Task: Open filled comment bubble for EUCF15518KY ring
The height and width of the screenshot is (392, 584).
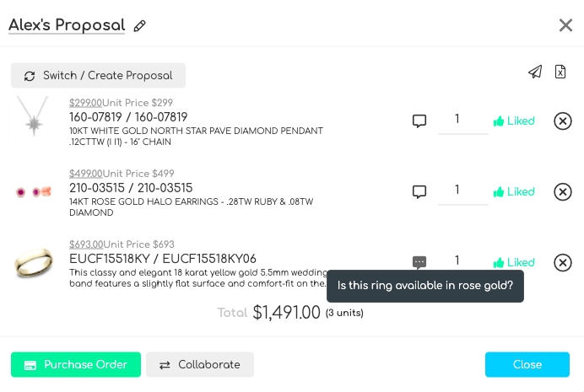Action: coord(419,262)
